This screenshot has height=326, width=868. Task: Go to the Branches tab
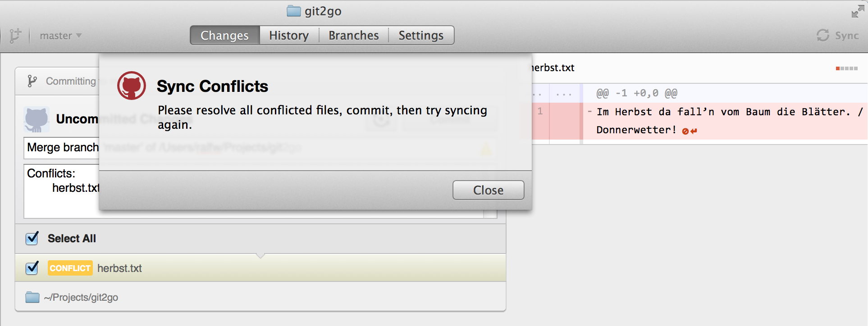click(x=354, y=35)
